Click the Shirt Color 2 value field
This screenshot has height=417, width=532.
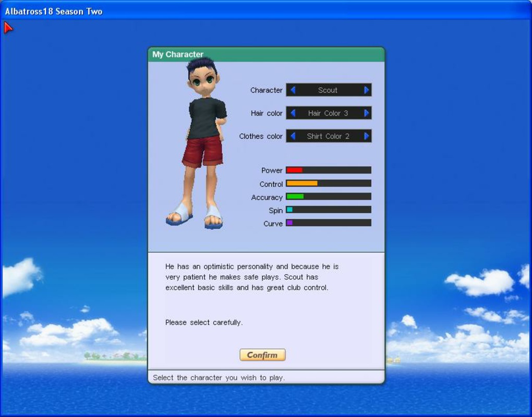tap(329, 136)
